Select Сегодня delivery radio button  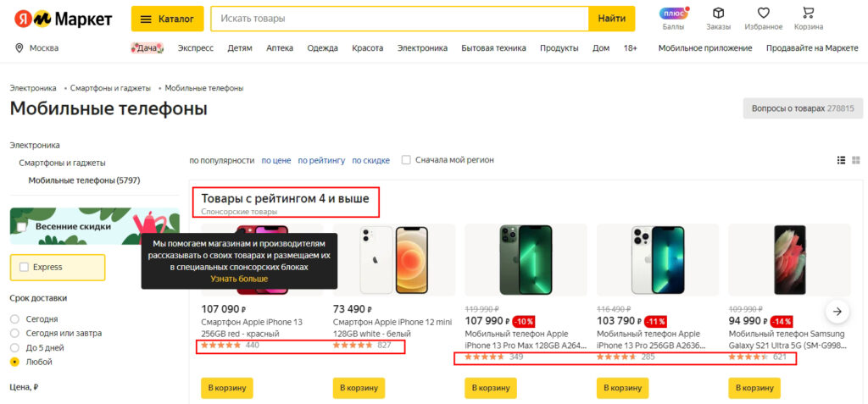pos(15,319)
